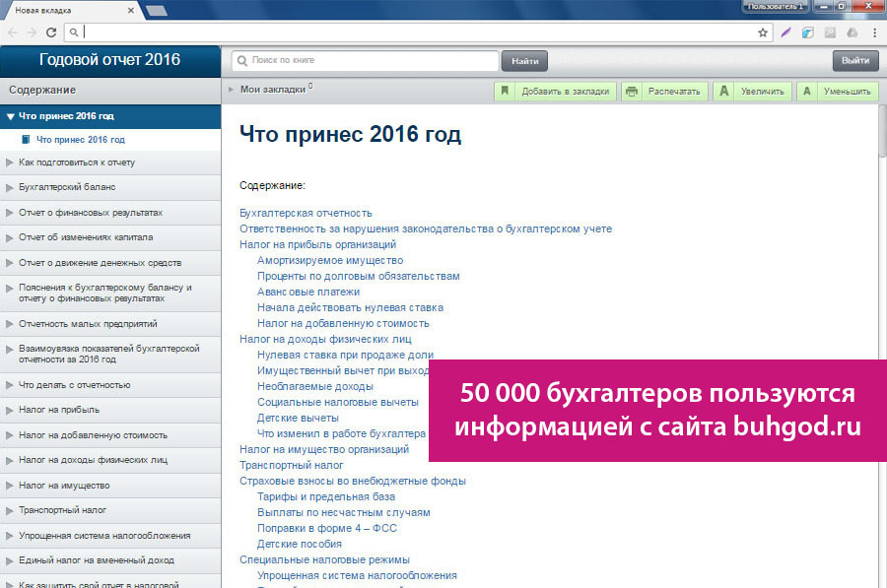The height and width of the screenshot is (588, 887).
Task: Open the Детские вычеты link
Action: (x=298, y=419)
